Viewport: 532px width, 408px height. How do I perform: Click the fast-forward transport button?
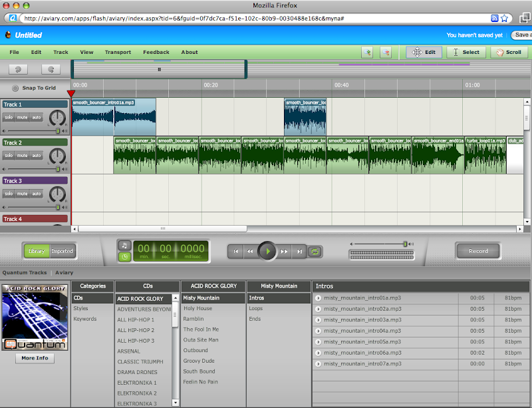(284, 252)
